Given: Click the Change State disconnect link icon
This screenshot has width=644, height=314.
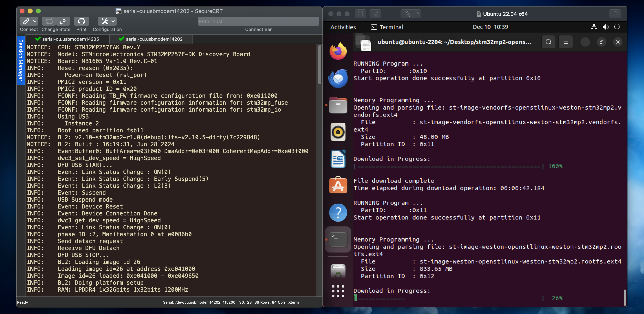Looking at the screenshot, I should click(63, 21).
